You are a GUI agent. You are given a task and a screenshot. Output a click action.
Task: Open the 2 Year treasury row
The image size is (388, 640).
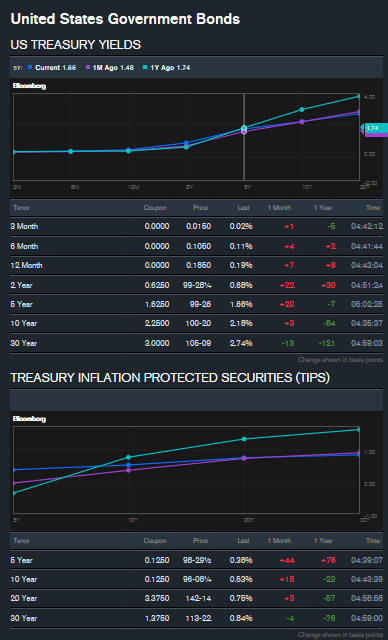pyautogui.click(x=197, y=285)
